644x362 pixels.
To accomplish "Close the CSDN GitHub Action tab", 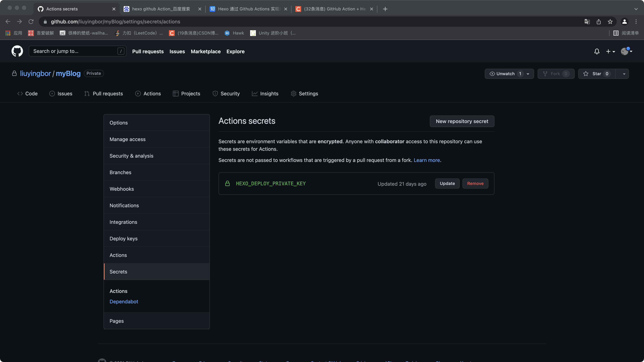I will [x=371, y=9].
